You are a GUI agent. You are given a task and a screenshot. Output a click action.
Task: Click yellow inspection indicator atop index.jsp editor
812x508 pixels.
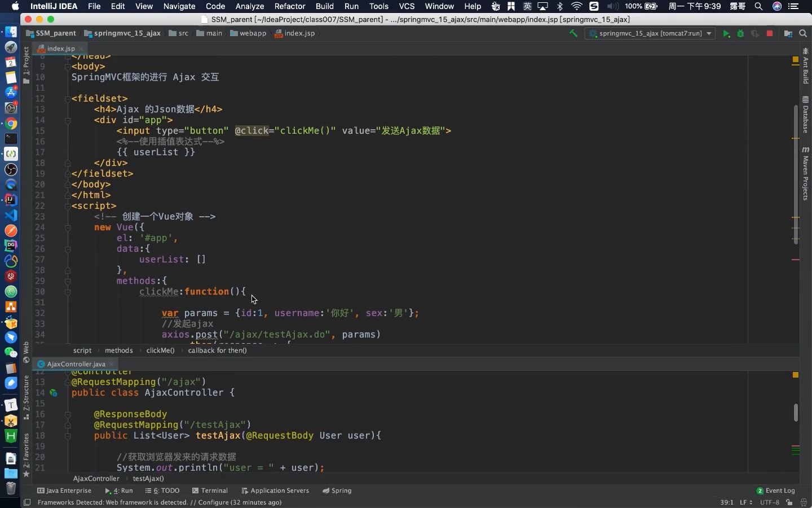click(x=796, y=59)
